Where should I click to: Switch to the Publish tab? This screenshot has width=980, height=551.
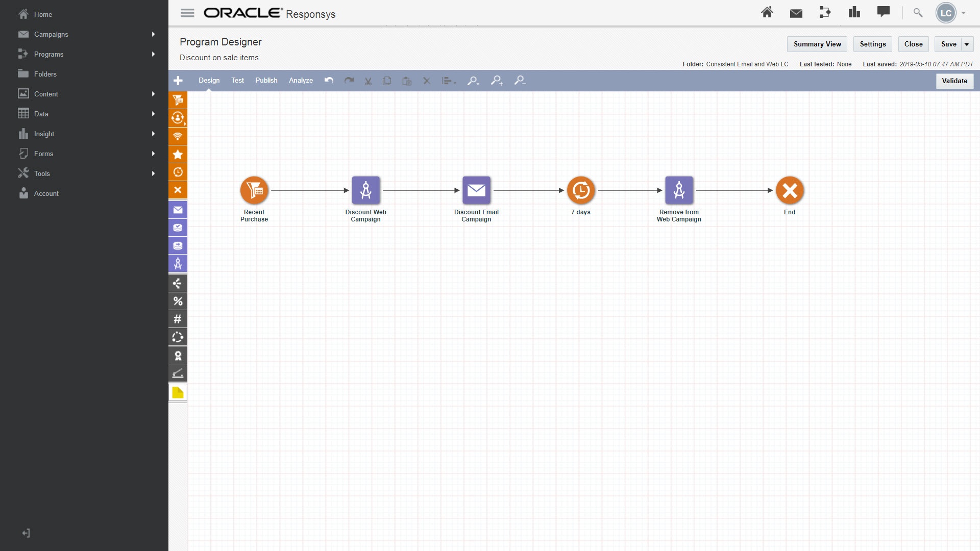pos(266,81)
